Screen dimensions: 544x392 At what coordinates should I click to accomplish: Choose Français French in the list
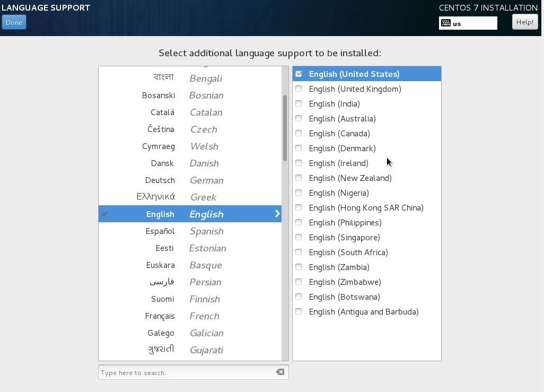click(189, 316)
